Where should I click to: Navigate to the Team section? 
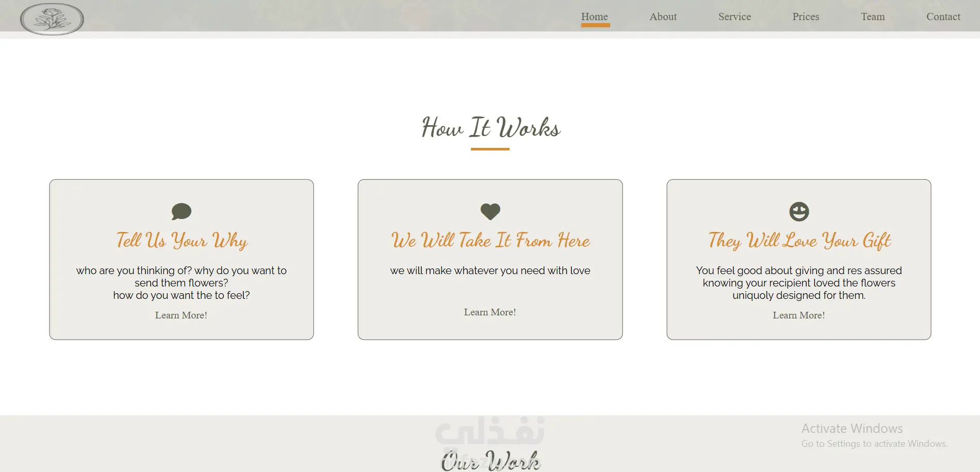tap(873, 16)
